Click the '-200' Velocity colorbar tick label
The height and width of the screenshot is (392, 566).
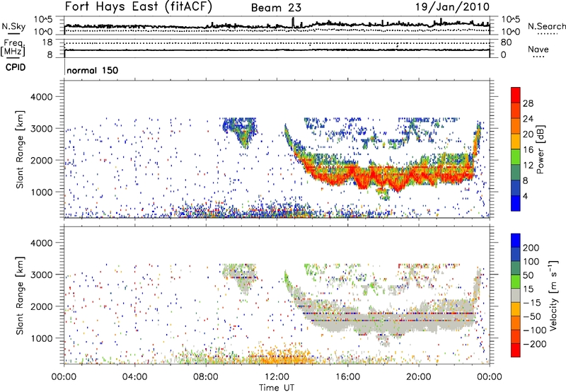click(x=535, y=344)
